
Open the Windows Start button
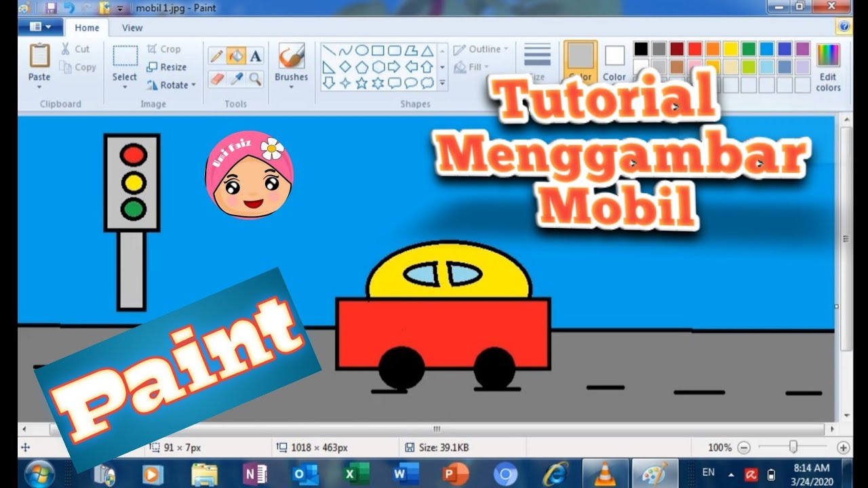[39, 473]
